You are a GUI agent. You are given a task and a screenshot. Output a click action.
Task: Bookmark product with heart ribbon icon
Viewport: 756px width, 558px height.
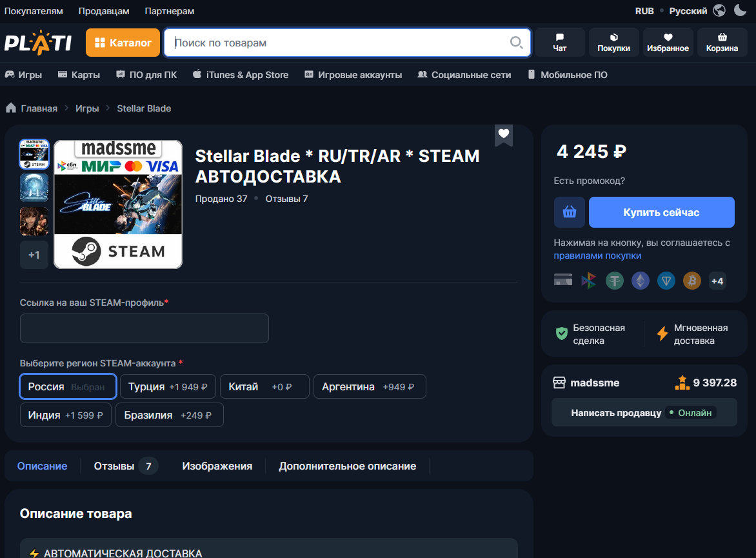(x=504, y=135)
